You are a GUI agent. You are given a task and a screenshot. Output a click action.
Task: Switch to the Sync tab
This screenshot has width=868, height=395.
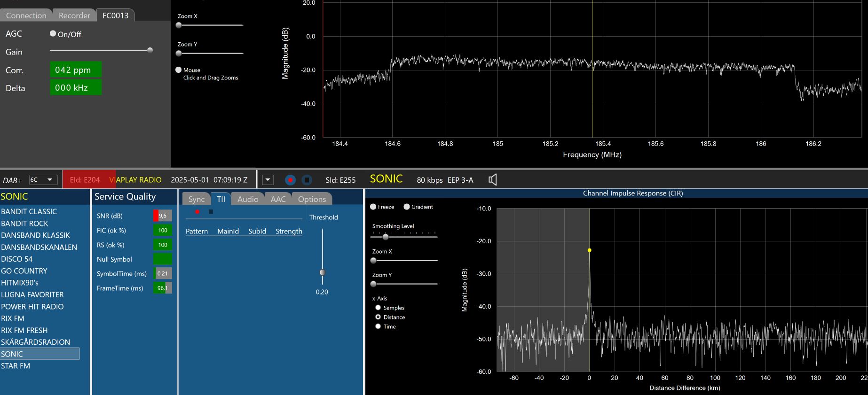[x=196, y=199]
